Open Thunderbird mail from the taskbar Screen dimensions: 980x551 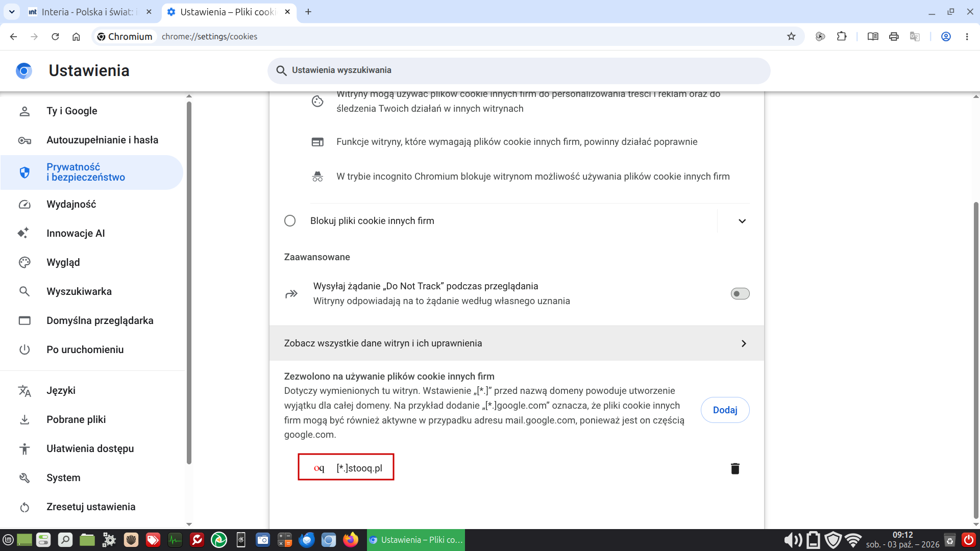[307, 540]
